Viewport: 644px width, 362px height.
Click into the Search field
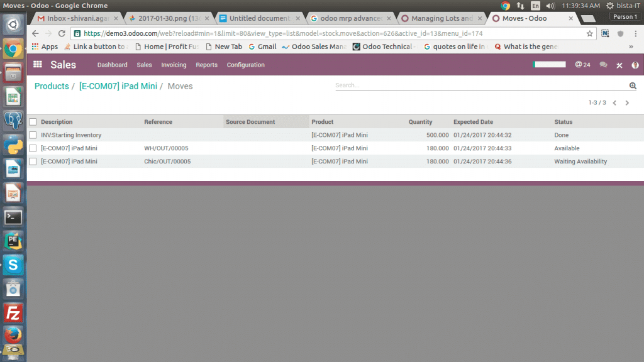click(x=478, y=85)
